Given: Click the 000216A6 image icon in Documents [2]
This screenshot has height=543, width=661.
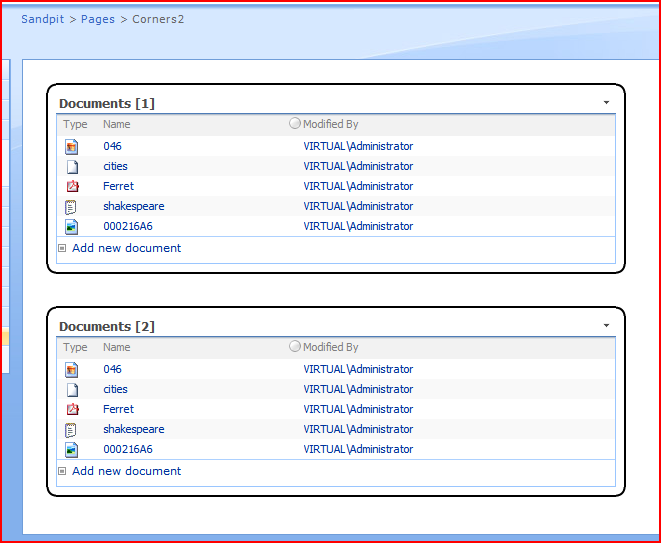Looking at the screenshot, I should (71, 450).
